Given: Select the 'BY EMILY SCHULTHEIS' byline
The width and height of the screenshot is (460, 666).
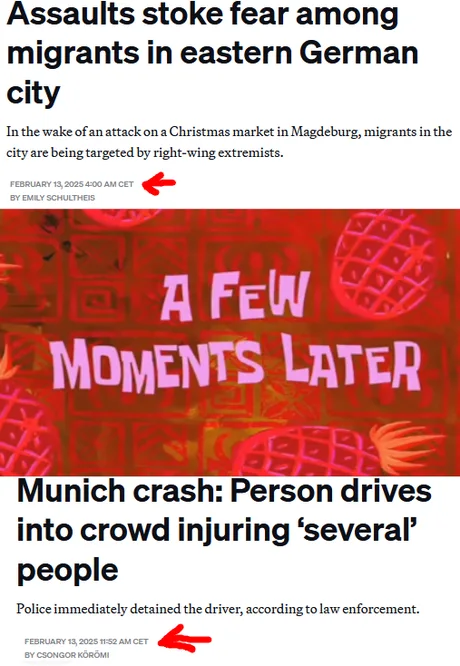Looking at the screenshot, I should [52, 198].
